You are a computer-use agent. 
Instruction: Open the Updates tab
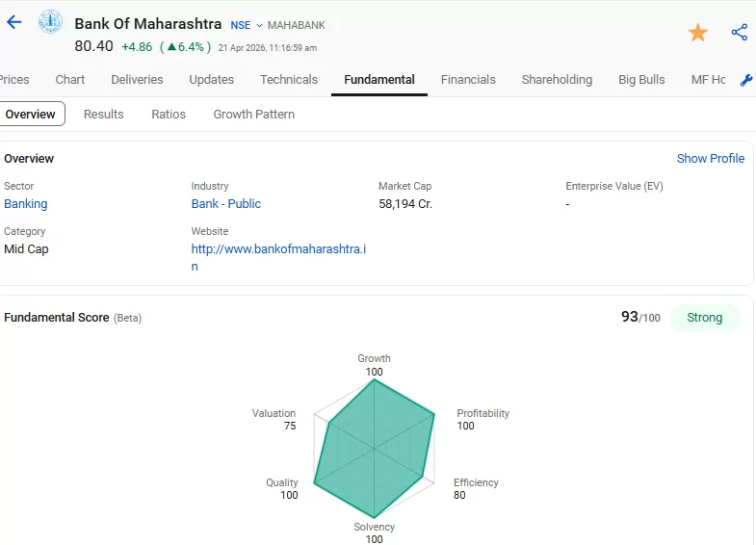tap(211, 80)
